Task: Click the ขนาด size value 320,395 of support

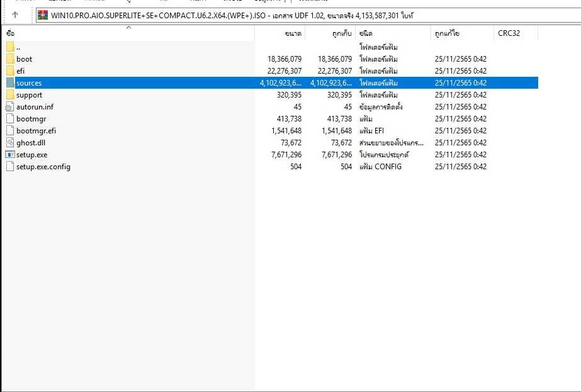Action: (x=289, y=95)
